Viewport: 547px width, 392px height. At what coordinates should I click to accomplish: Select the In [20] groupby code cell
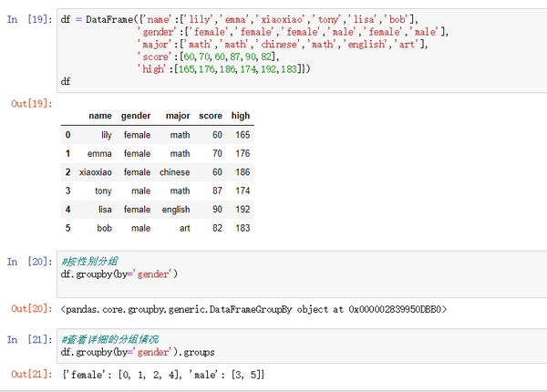tap(302, 274)
